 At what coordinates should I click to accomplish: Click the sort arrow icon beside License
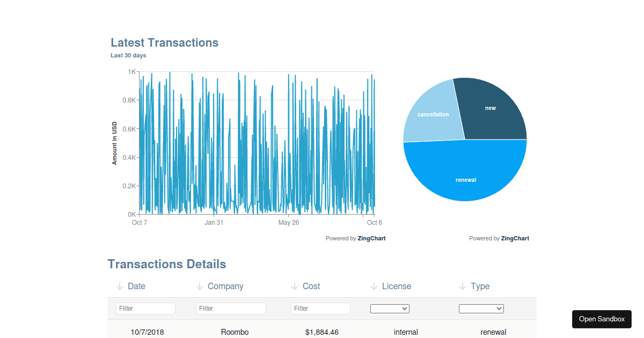[374, 286]
